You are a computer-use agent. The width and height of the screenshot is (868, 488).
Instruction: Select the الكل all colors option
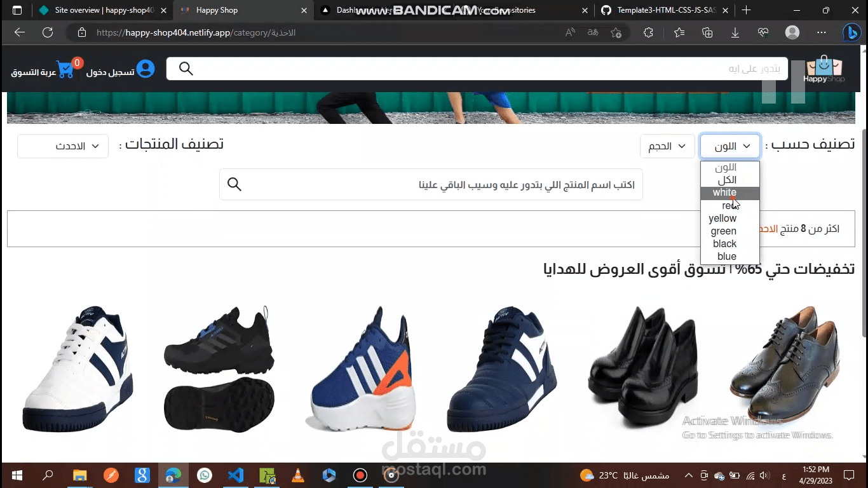[x=730, y=180]
